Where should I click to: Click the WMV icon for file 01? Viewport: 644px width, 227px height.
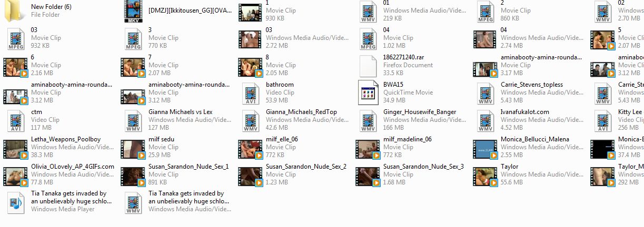369,11
